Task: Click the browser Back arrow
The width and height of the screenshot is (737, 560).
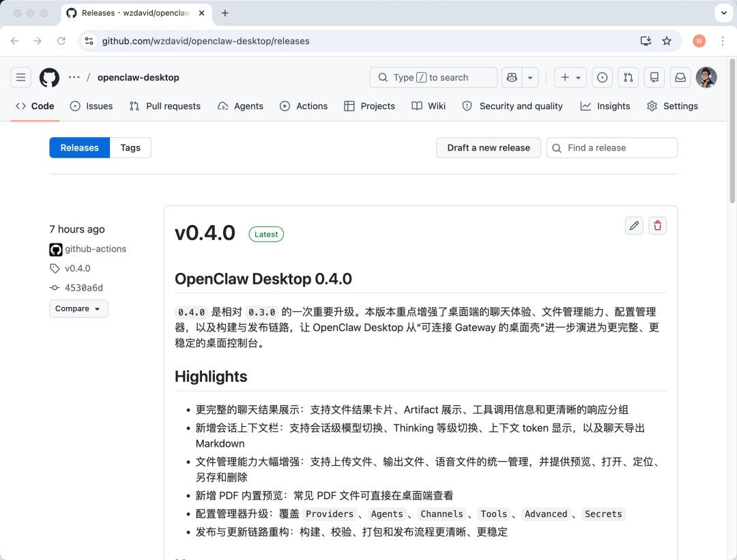Action: click(14, 42)
